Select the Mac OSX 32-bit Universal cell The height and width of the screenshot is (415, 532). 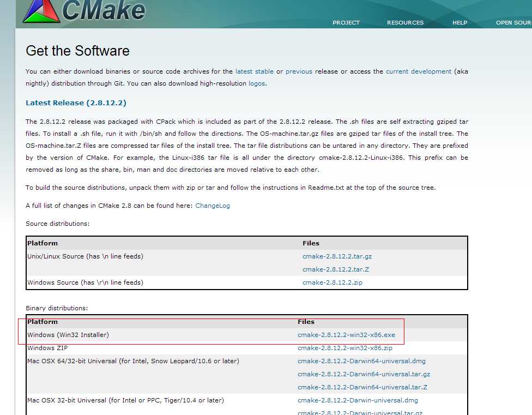125,400
